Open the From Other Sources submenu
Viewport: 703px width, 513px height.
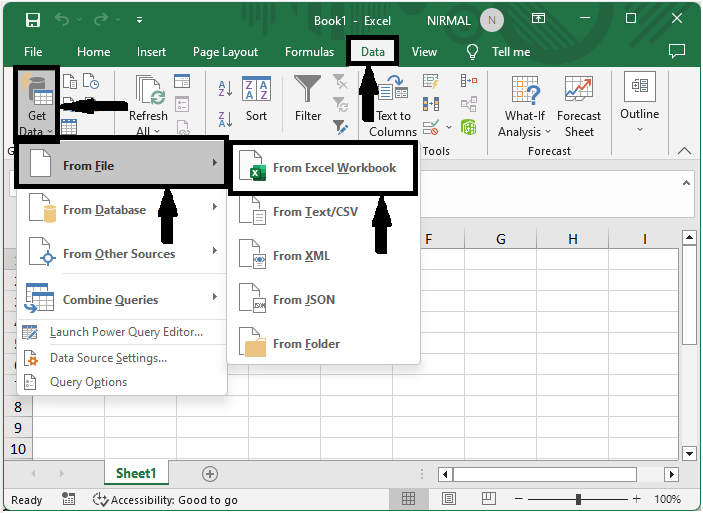(x=122, y=251)
